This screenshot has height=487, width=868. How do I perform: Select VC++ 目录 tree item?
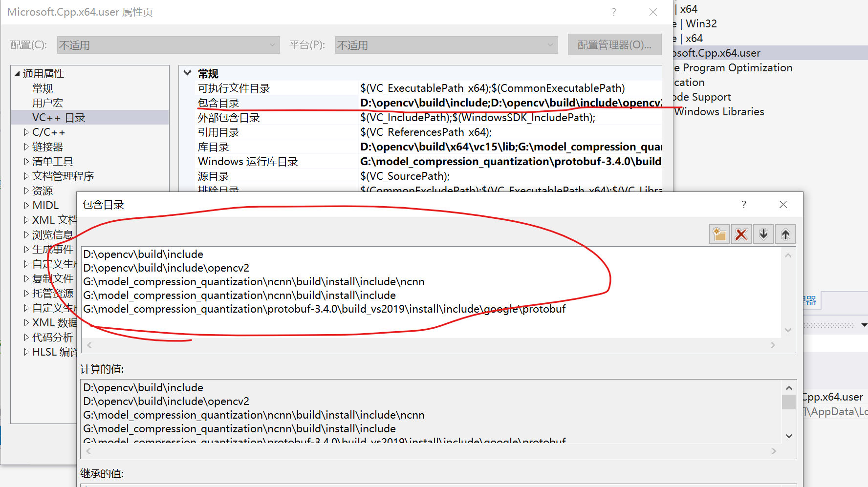point(59,118)
